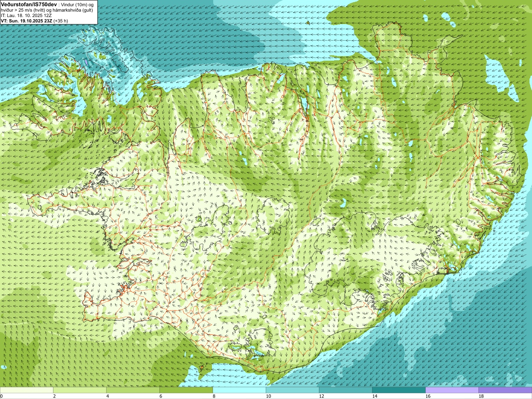The height and width of the screenshot is (399, 532).
Task: Click the dark teal 14–16 m/s swatch
Action: (x=399, y=390)
